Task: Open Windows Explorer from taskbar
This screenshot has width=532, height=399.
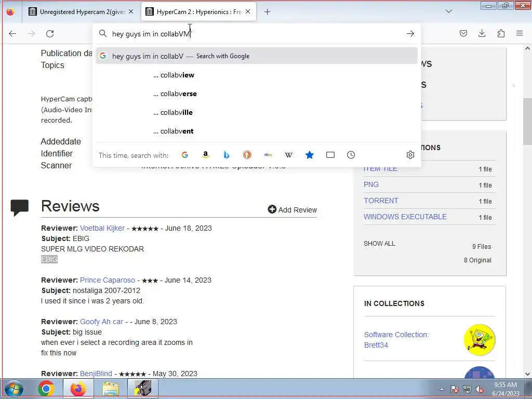Action: 111,389
